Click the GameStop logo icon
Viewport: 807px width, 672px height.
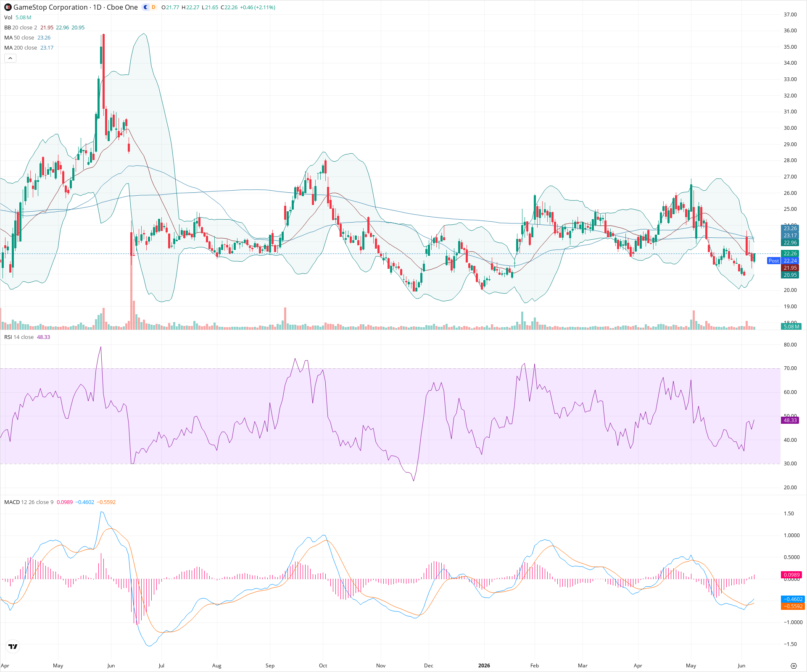click(8, 7)
